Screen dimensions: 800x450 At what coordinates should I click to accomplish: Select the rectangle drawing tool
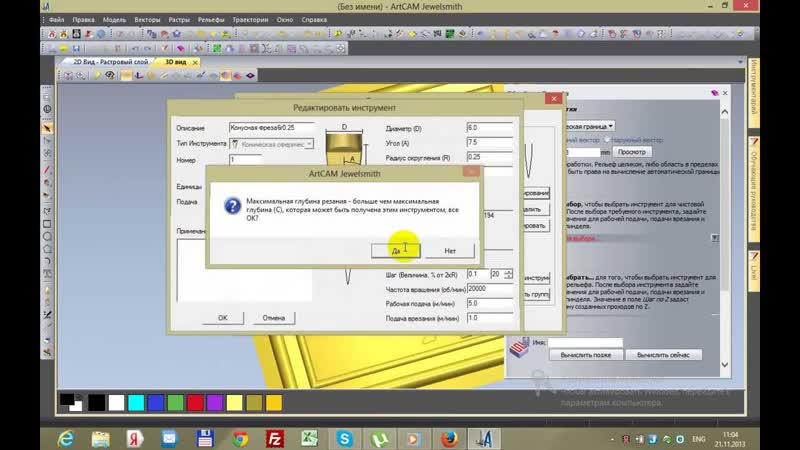click(47, 223)
